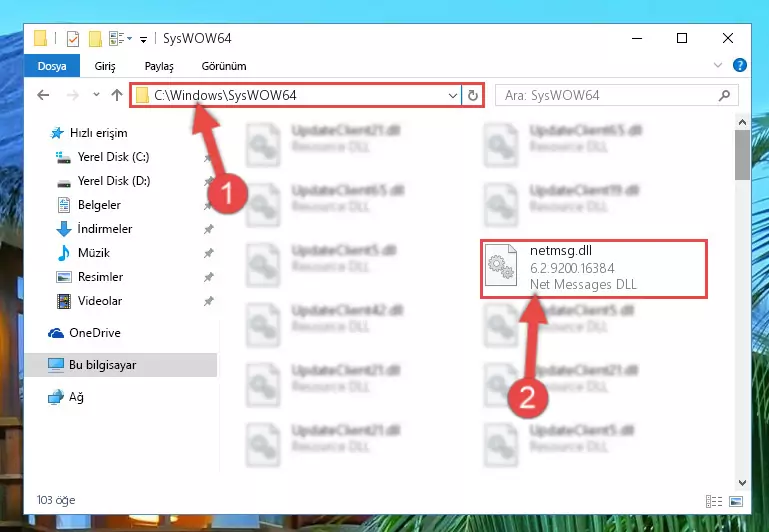Click the scrollbar up arrow
The height and width of the screenshot is (532, 769).
click(x=742, y=122)
